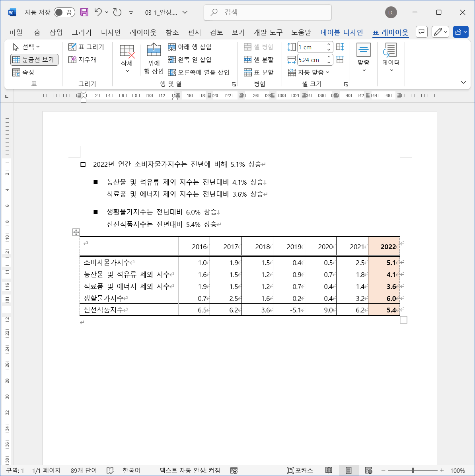The height and width of the screenshot is (476, 475).
Task: Open the 파일 menu
Action: [x=16, y=32]
